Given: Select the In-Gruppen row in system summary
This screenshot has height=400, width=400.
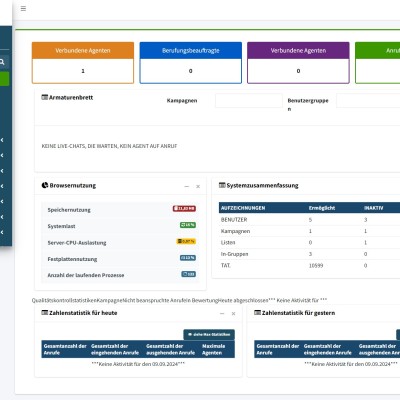Looking at the screenshot, I should 309,254.
